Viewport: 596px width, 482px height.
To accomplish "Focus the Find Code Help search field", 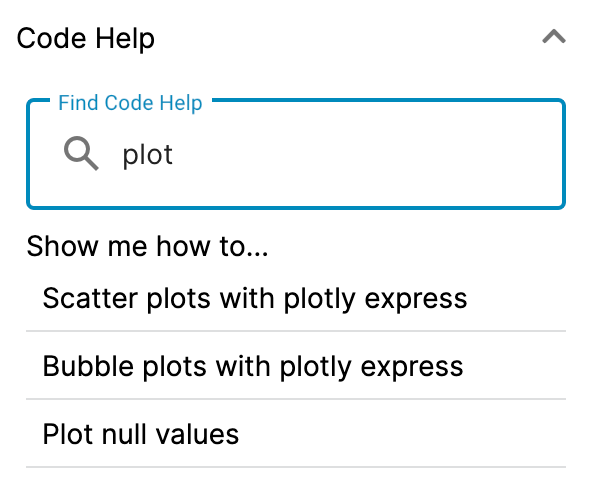I will coord(296,154).
